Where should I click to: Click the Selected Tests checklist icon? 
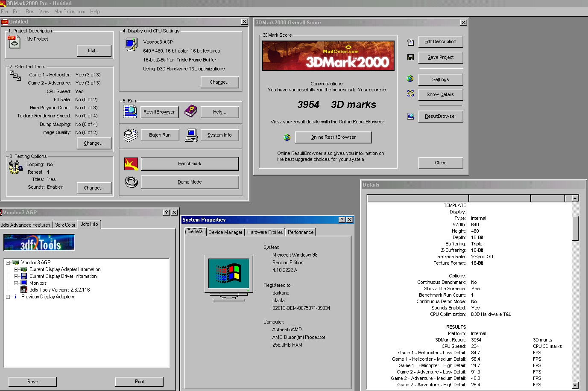(15, 76)
